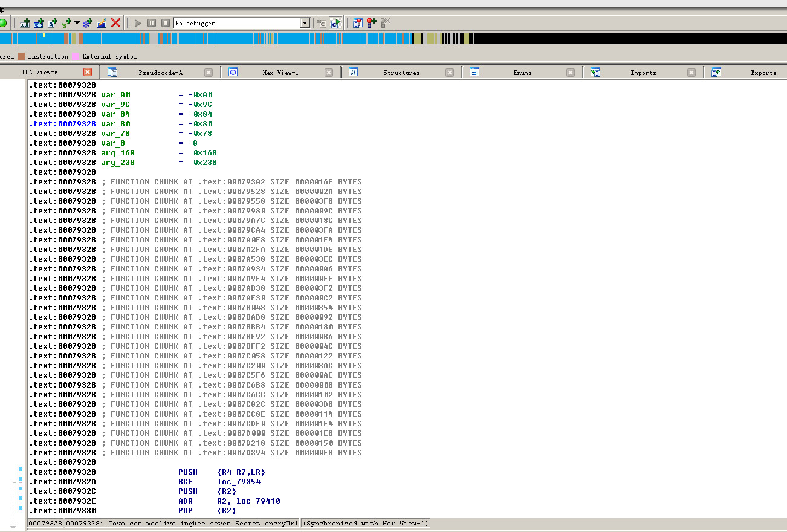Image resolution: width=787 pixels, height=532 pixels.
Task: Click the blue highlighted var_80 line address
Action: [62, 124]
